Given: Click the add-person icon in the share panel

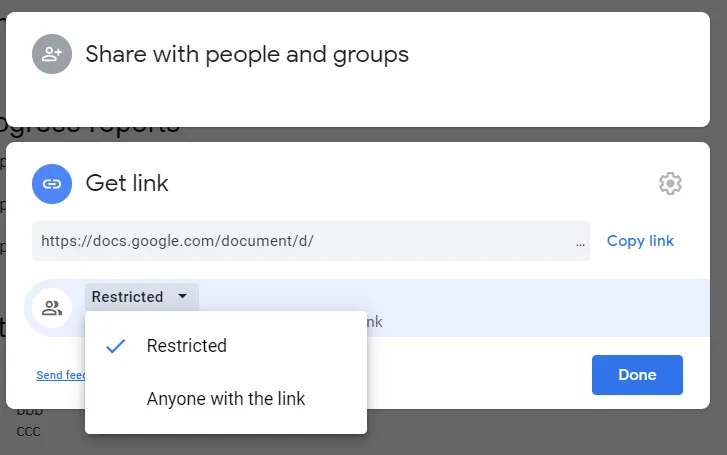Looking at the screenshot, I should (52, 54).
